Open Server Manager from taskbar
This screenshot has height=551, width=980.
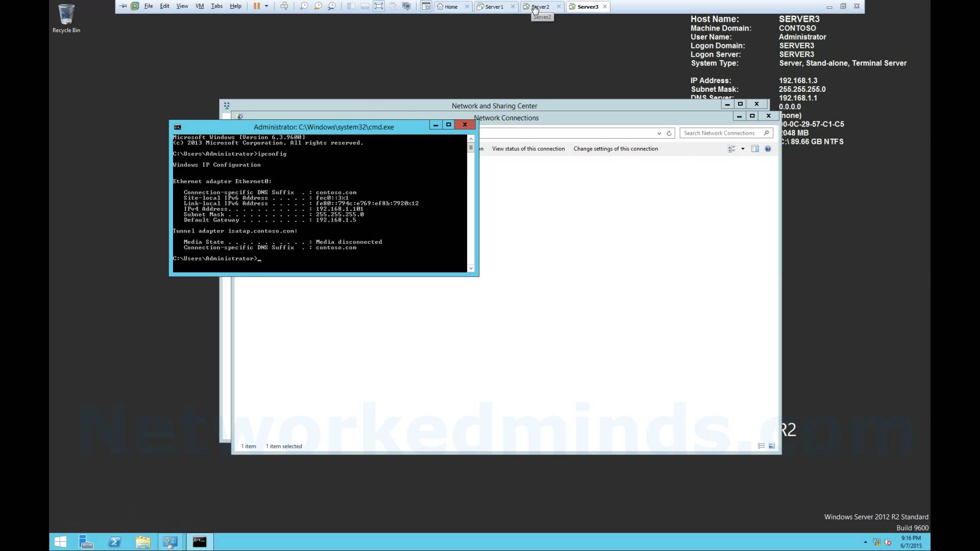tap(86, 542)
